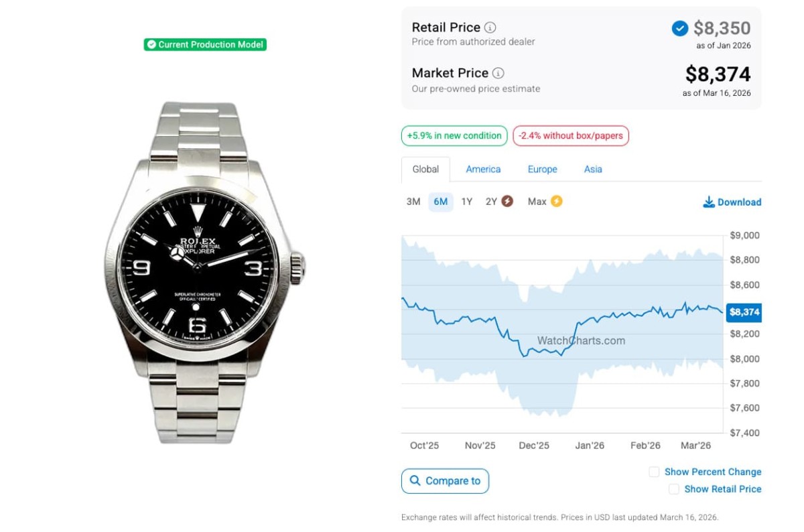Image resolution: width=804 pixels, height=532 pixels.
Task: Switch to the America tab
Action: coord(483,170)
